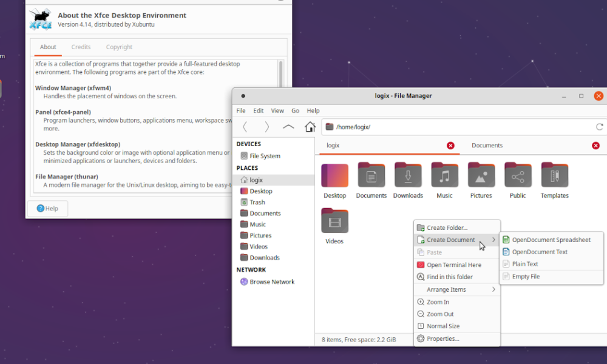607x364 pixels.
Task: Open Documents in the Places sidebar
Action: 260,213
